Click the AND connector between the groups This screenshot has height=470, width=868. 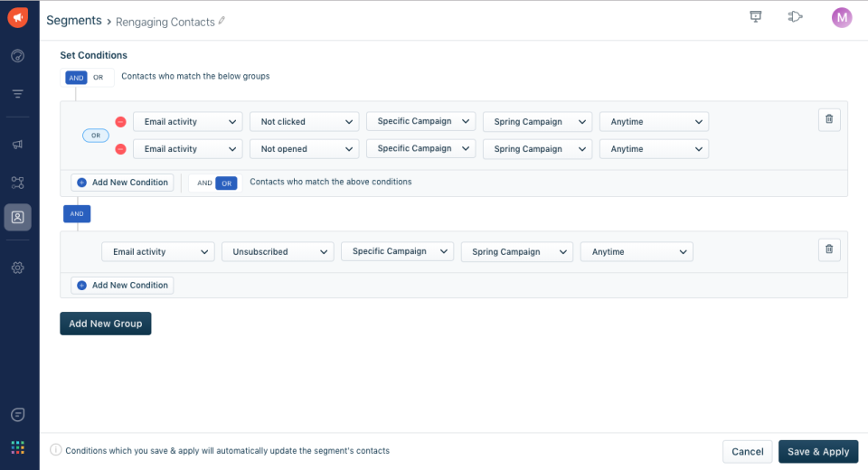tap(77, 213)
